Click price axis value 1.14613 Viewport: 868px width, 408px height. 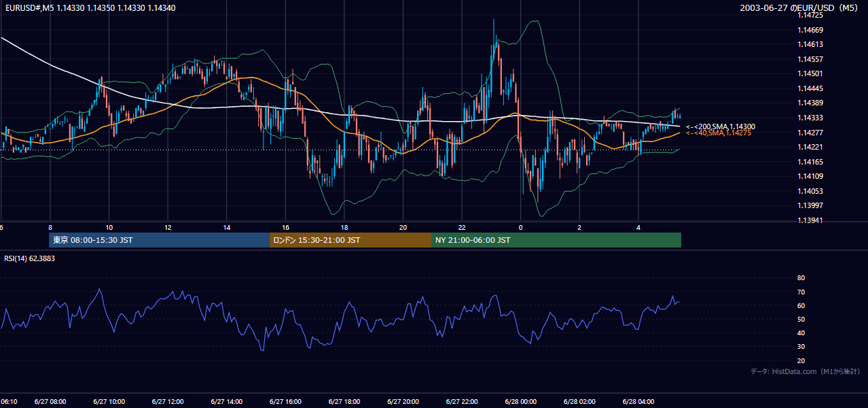(x=810, y=44)
